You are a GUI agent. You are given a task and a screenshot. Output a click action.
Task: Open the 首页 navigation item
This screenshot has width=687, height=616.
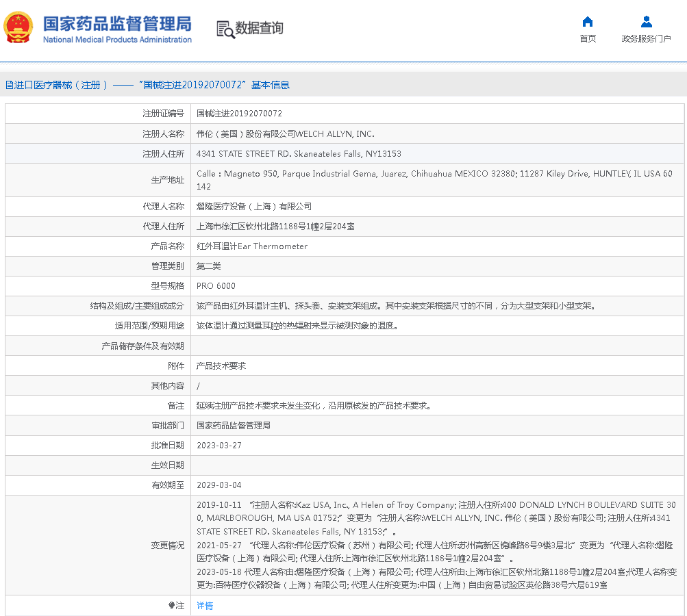tap(587, 39)
